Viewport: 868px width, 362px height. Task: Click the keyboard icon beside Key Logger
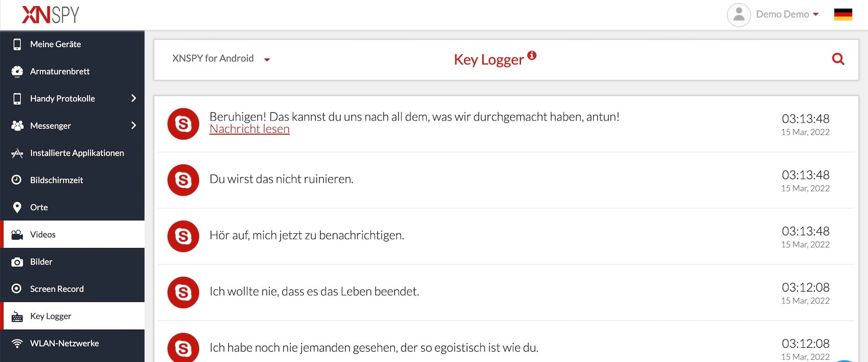[17, 317]
